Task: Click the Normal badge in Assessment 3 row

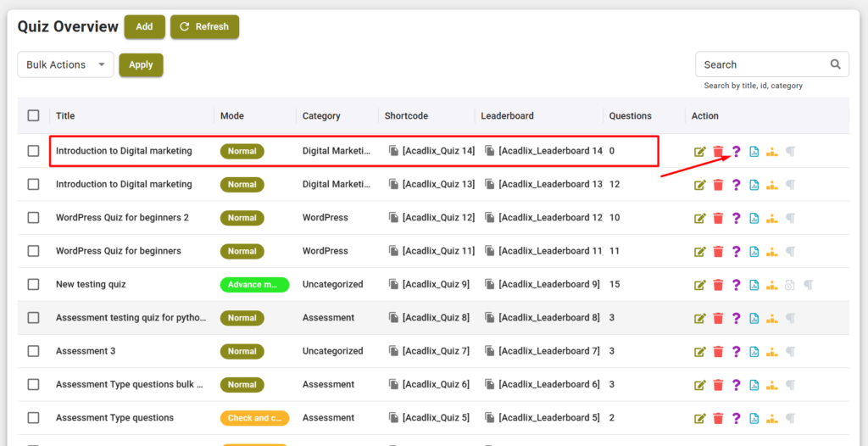Action: pos(242,351)
